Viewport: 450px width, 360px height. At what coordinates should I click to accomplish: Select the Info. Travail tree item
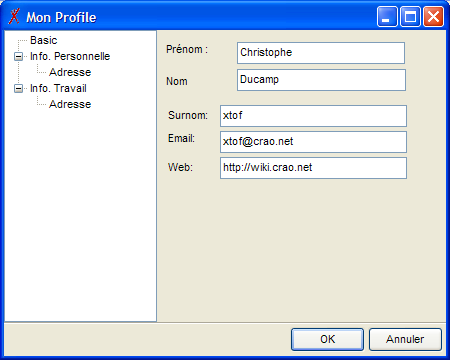(58, 88)
